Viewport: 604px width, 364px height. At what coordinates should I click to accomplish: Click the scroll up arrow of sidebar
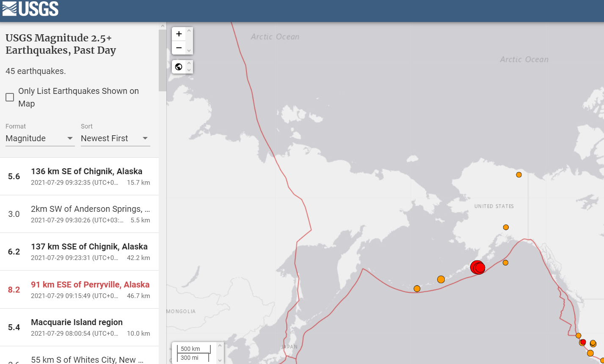pos(163,26)
